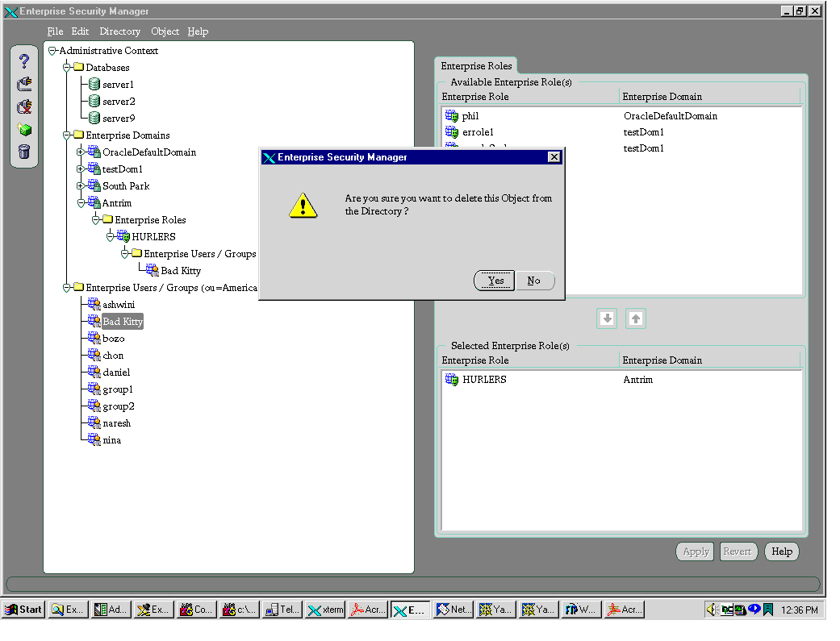Click No to cancel the deletion
The image size is (840, 641).
[534, 281]
